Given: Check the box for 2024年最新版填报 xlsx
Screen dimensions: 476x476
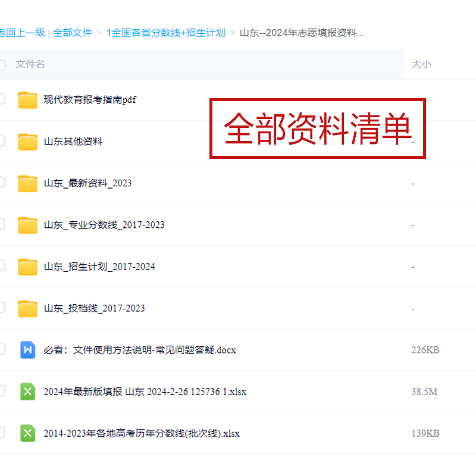Looking at the screenshot, I should point(2,390).
